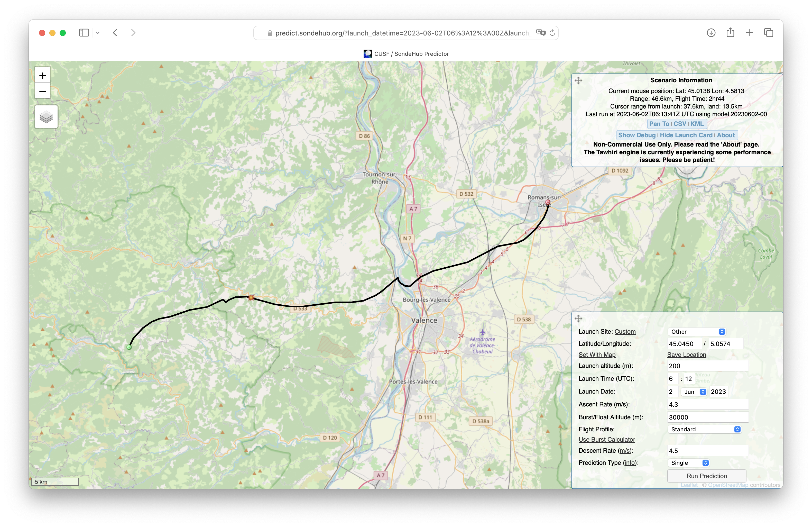Click the Run Prediction button
812x527 pixels.
click(x=707, y=476)
